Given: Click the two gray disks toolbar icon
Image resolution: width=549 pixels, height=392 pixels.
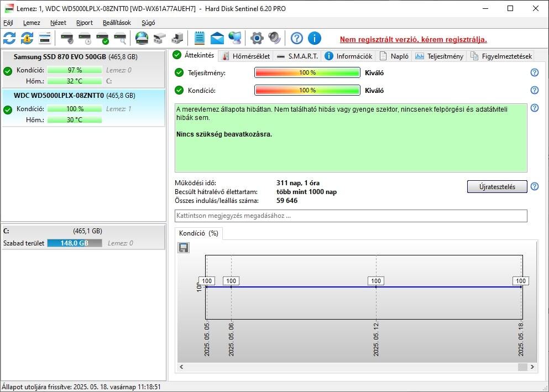Looking at the screenshot, I should click(160, 38).
